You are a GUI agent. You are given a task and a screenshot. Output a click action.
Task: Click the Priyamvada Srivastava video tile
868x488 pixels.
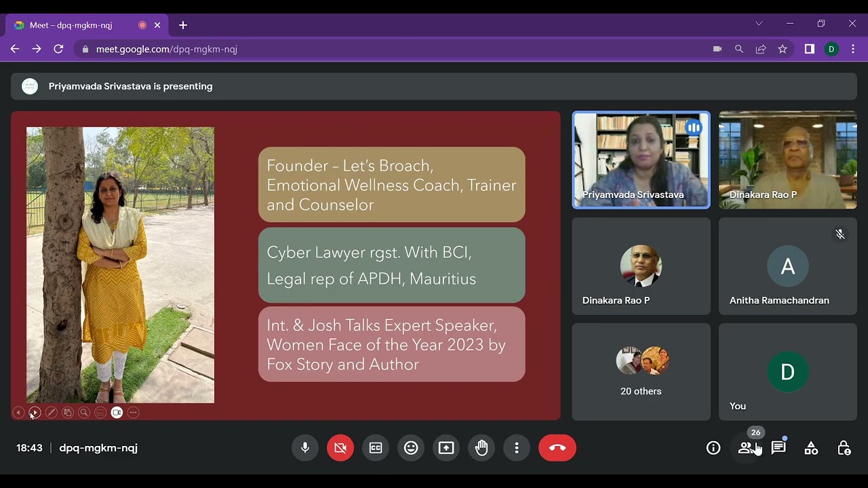pos(641,160)
